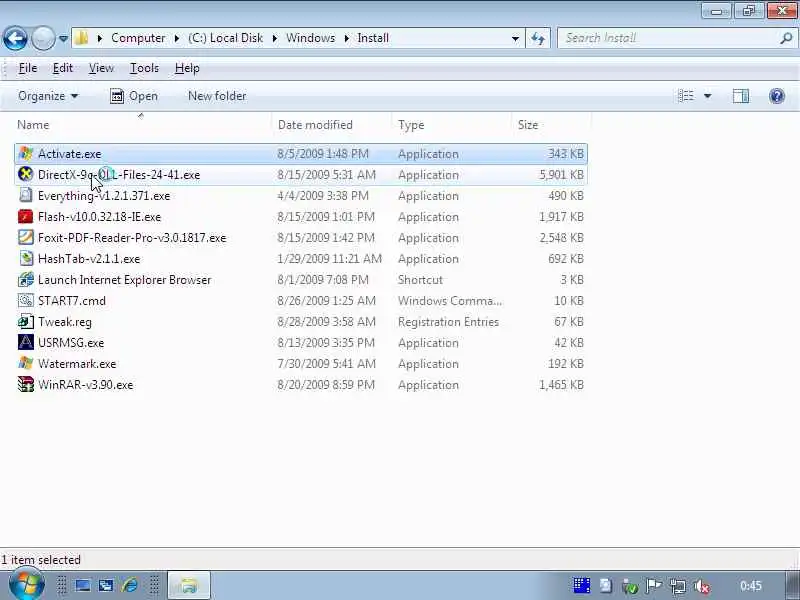
Task: Select the START7.cmd file icon
Action: (x=26, y=301)
